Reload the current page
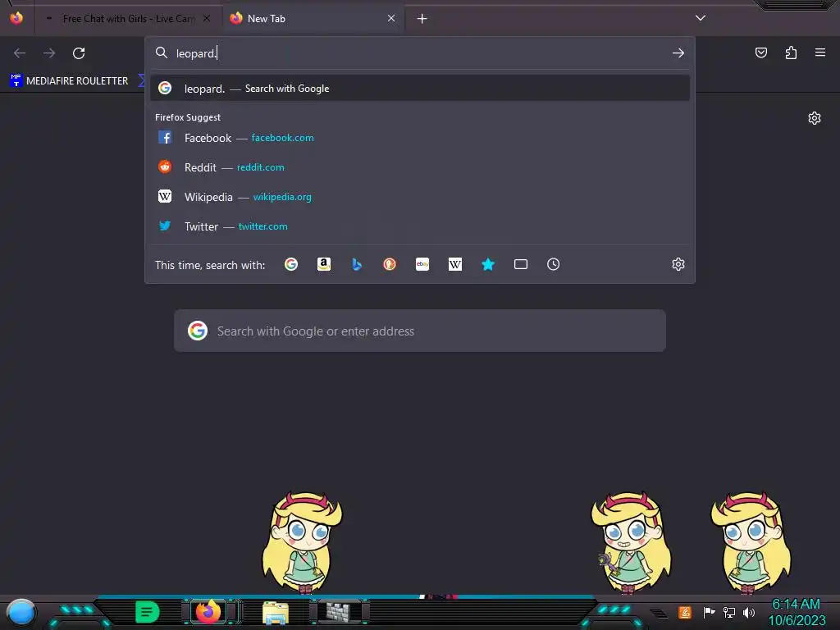This screenshot has height=630, width=840. click(79, 53)
